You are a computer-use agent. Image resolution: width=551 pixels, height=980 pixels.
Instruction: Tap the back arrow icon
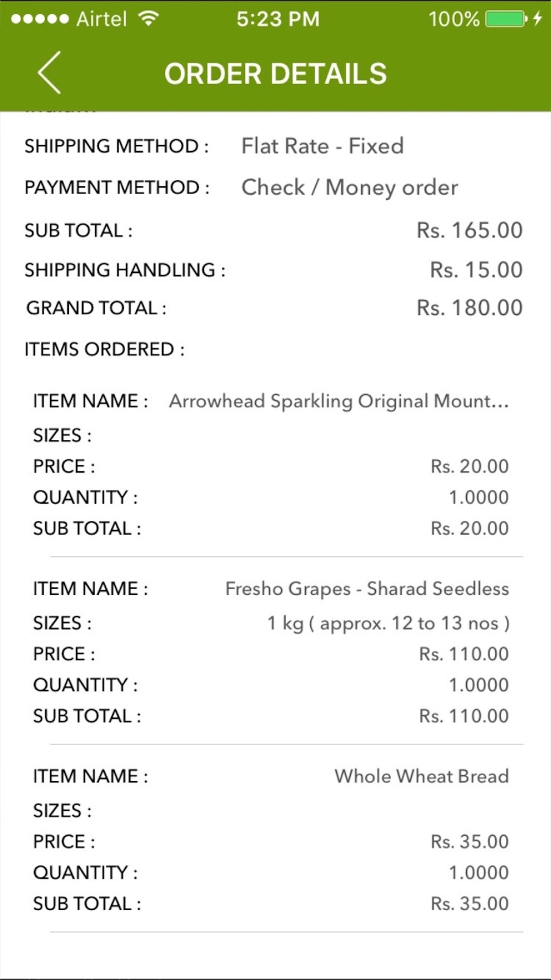click(49, 73)
